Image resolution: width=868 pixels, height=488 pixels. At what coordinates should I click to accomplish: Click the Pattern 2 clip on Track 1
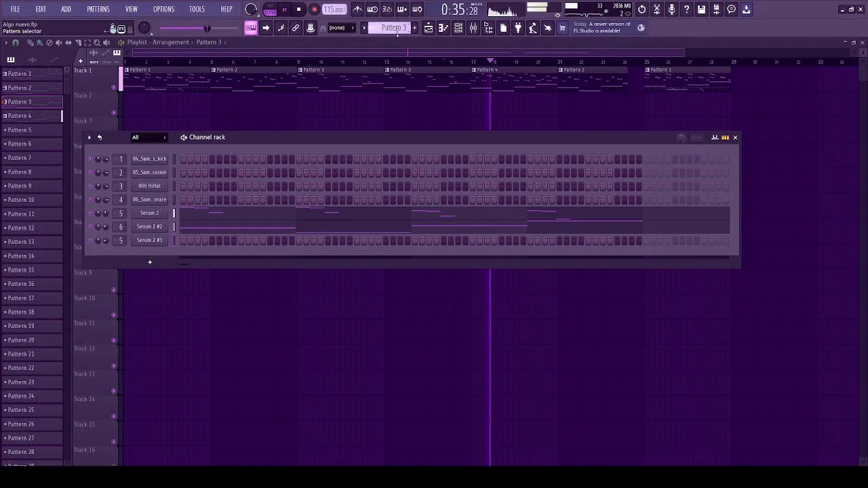pyautogui.click(x=254, y=78)
